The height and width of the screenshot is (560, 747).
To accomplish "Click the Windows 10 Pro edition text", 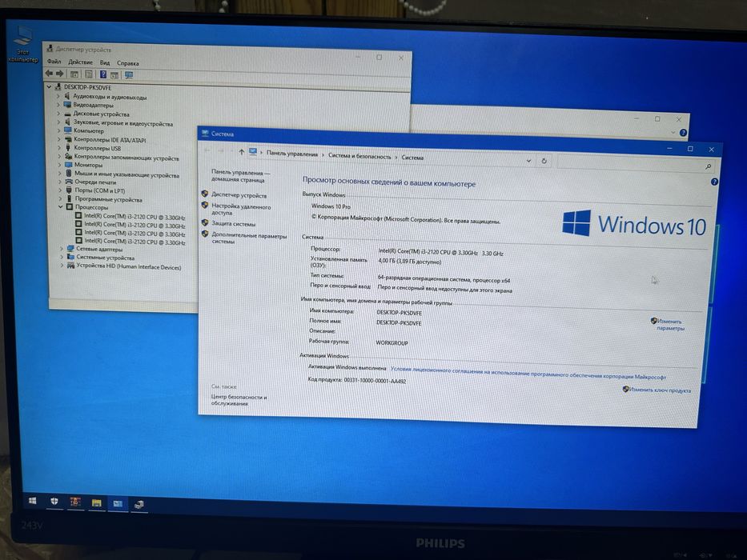I will pyautogui.click(x=331, y=206).
